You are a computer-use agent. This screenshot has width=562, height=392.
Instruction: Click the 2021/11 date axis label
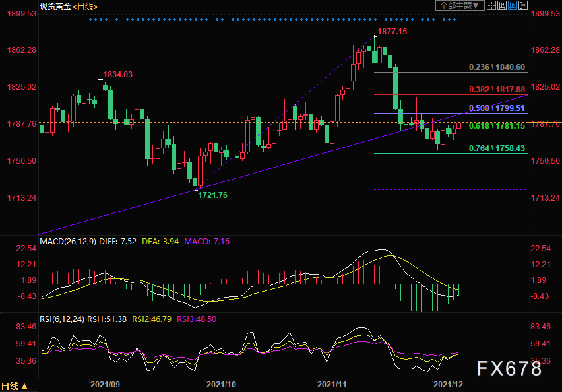pyautogui.click(x=332, y=385)
